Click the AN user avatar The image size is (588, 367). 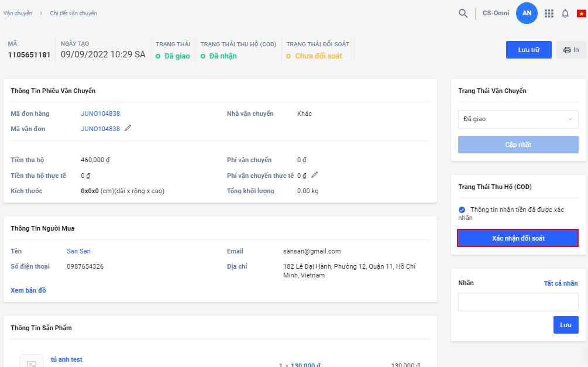[527, 13]
